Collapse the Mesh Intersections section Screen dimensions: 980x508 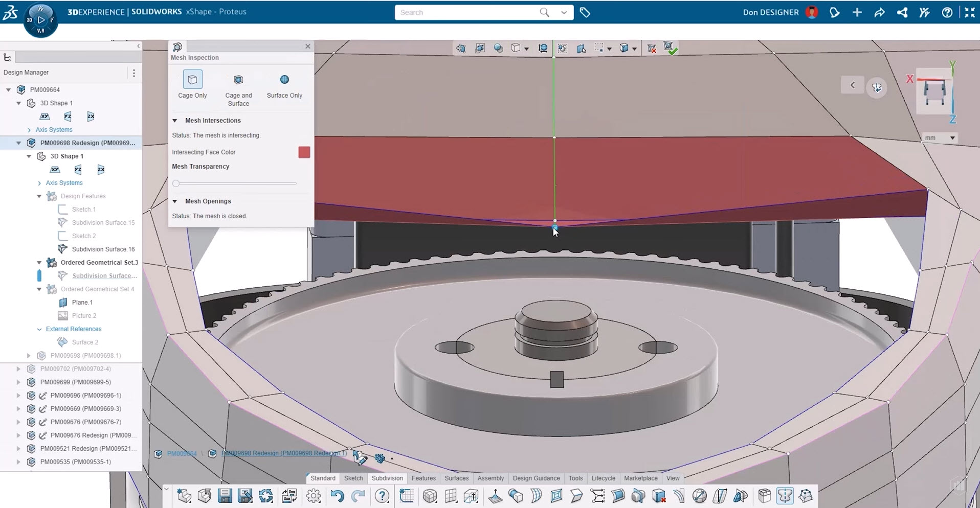point(175,120)
